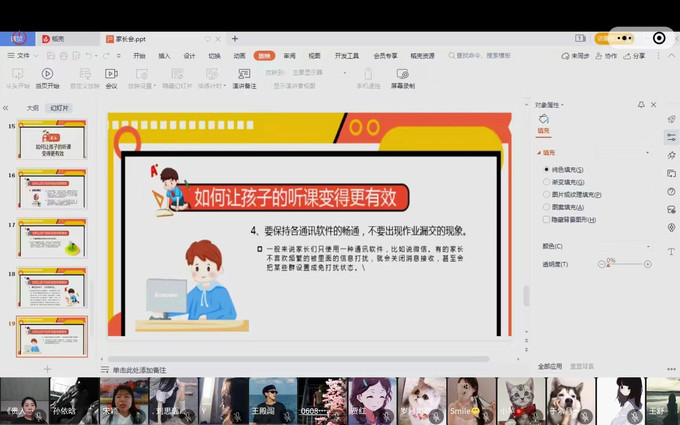Open a new tab with the plus button
Screen dimensions: 680x425
click(x=235, y=39)
